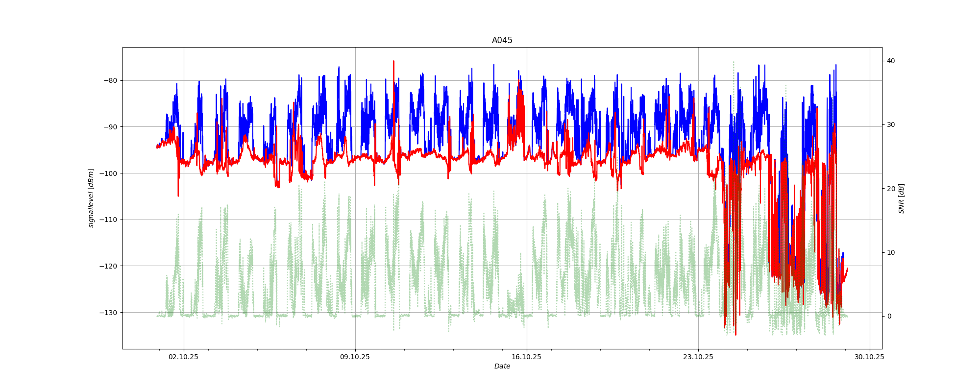Click the 40 SNR tick label
Screen dimensions: 980x392
point(890,61)
